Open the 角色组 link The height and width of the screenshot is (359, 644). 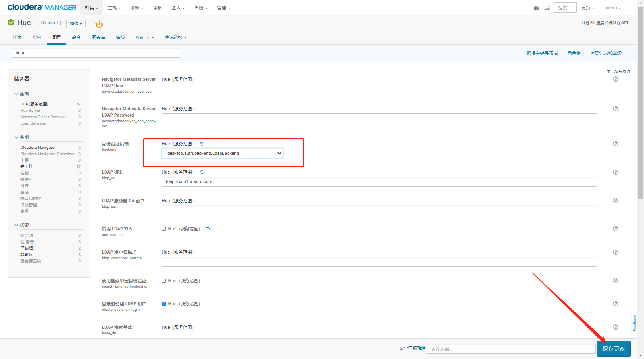coord(574,53)
